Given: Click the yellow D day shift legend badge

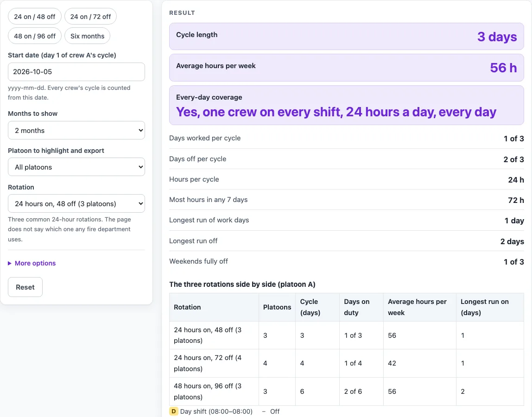Looking at the screenshot, I should point(173,411).
